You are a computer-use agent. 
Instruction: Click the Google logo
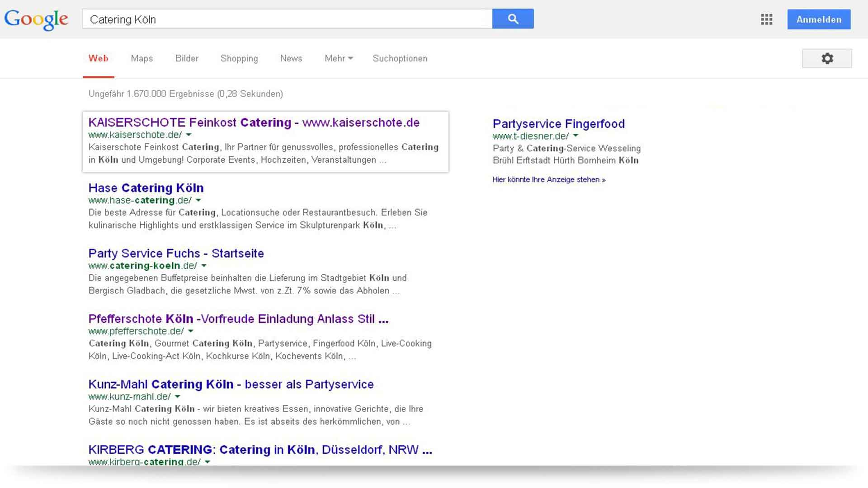tap(36, 19)
